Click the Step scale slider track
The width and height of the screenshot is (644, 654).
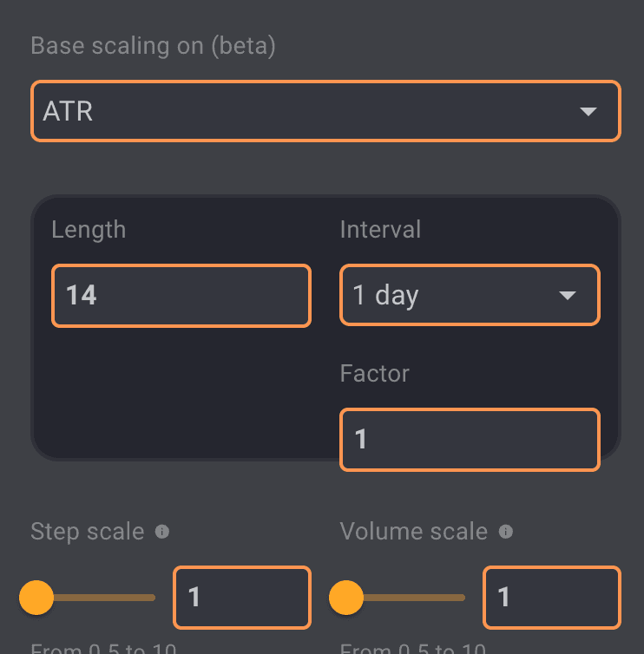[x=104, y=597]
